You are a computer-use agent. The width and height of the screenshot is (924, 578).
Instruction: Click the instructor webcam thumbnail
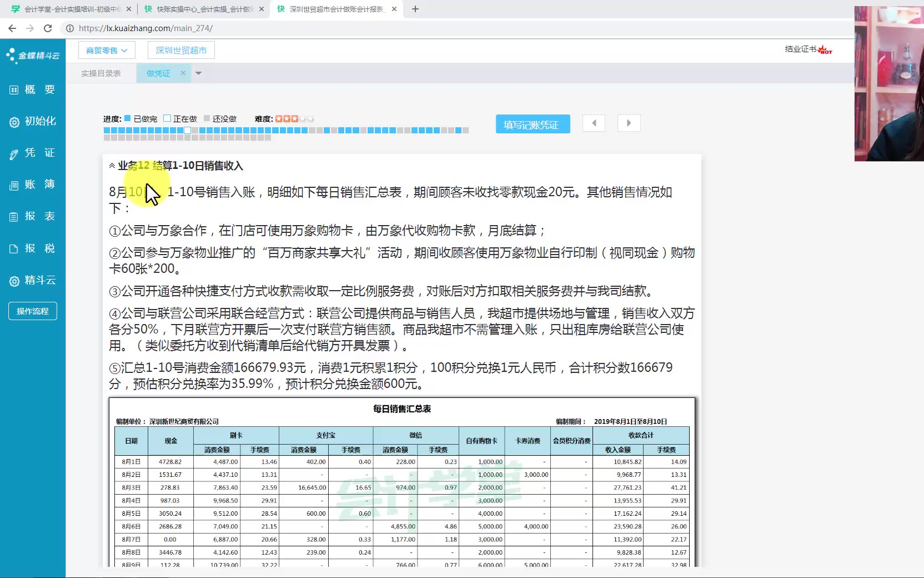pos(889,83)
